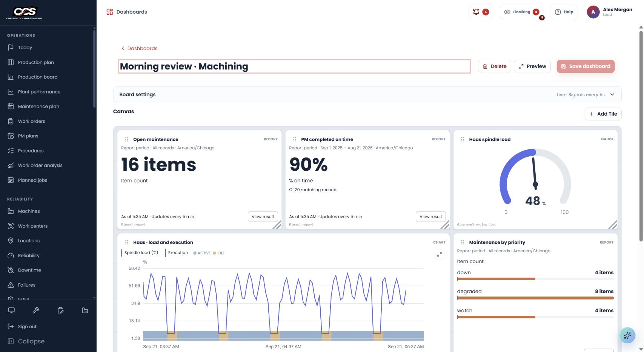Grab the PM completed on time drag handle
Viewport: 644px width, 352px height.
pos(295,139)
